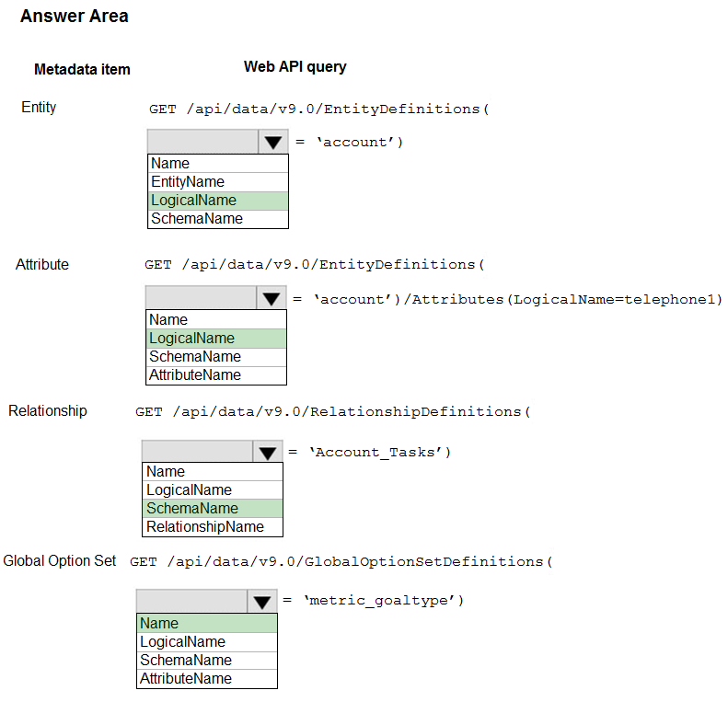Choose AttributeName in Global Option Set list
The height and width of the screenshot is (702, 728).
[x=207, y=679]
